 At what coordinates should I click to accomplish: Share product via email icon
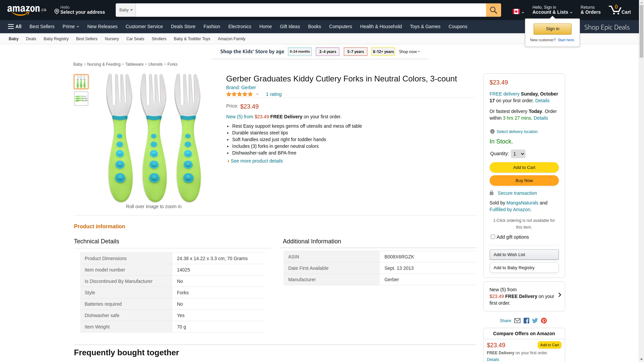click(x=517, y=321)
